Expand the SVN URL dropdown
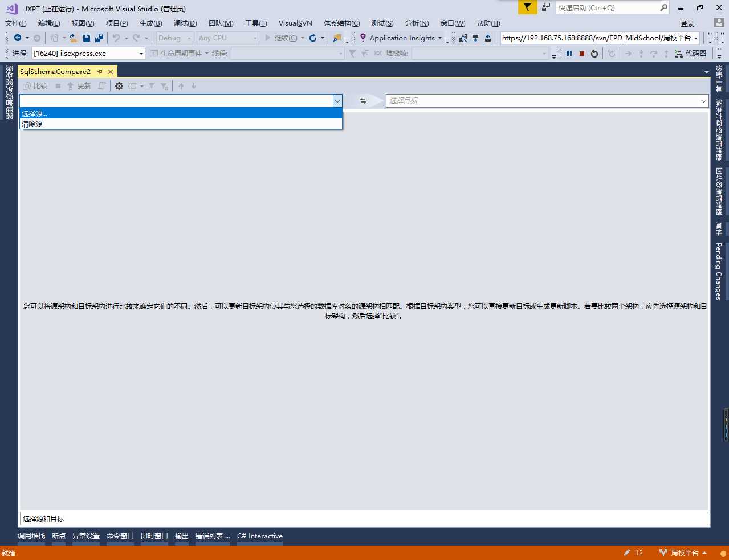 tap(696, 38)
